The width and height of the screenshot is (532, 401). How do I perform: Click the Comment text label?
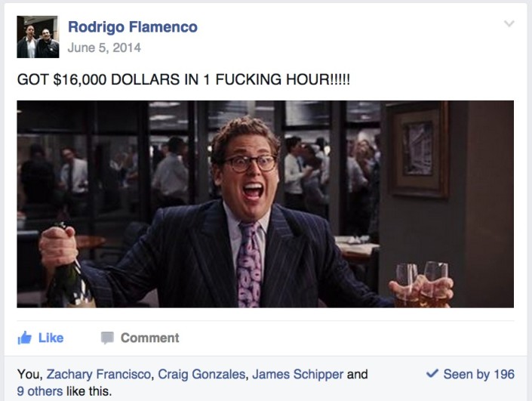149,338
